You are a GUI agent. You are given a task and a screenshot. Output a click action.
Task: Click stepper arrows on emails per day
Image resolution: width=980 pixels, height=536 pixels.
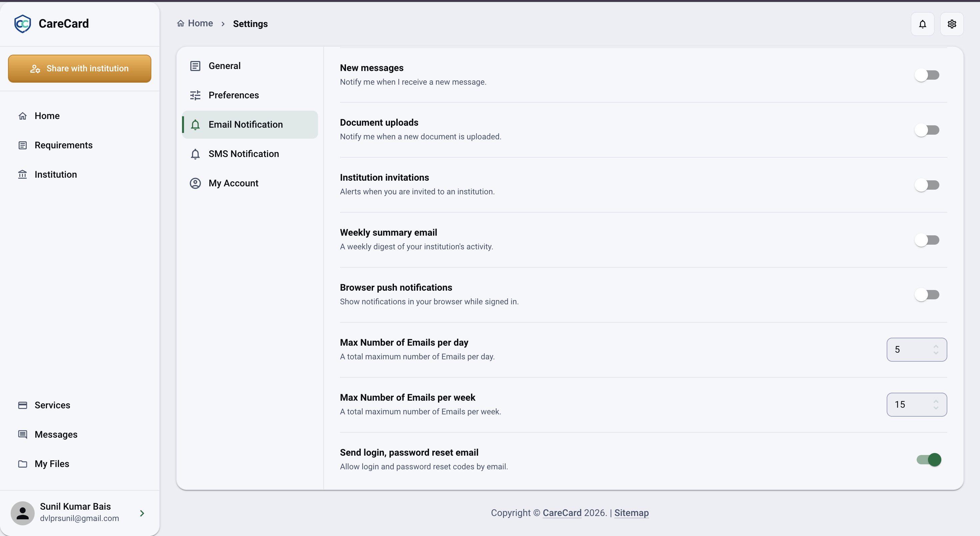click(x=935, y=350)
